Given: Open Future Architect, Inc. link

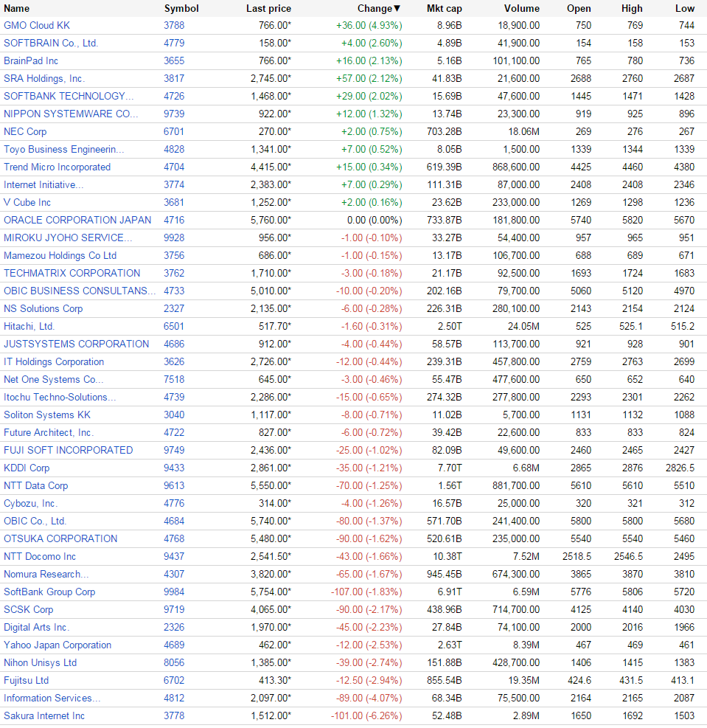Looking at the screenshot, I should click(49, 432).
